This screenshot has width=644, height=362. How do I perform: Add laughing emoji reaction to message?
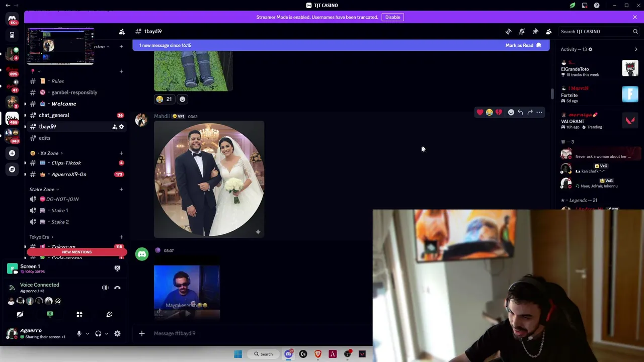click(x=489, y=112)
